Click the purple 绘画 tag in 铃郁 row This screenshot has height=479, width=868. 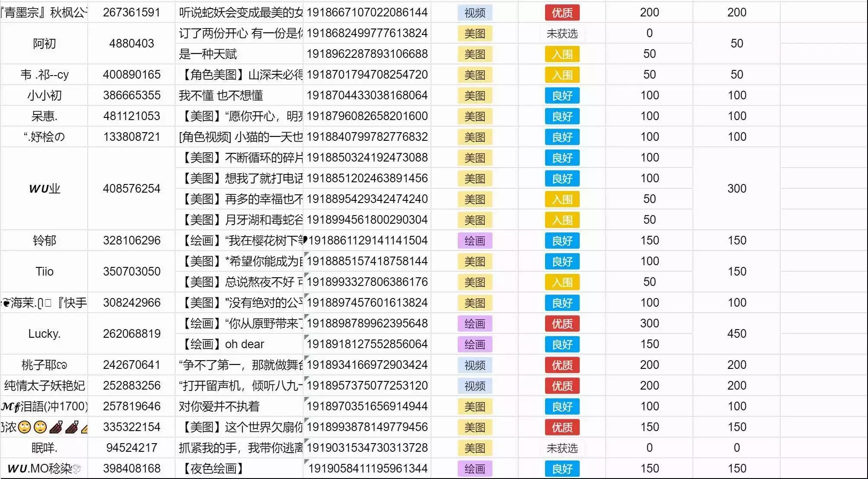click(x=475, y=241)
